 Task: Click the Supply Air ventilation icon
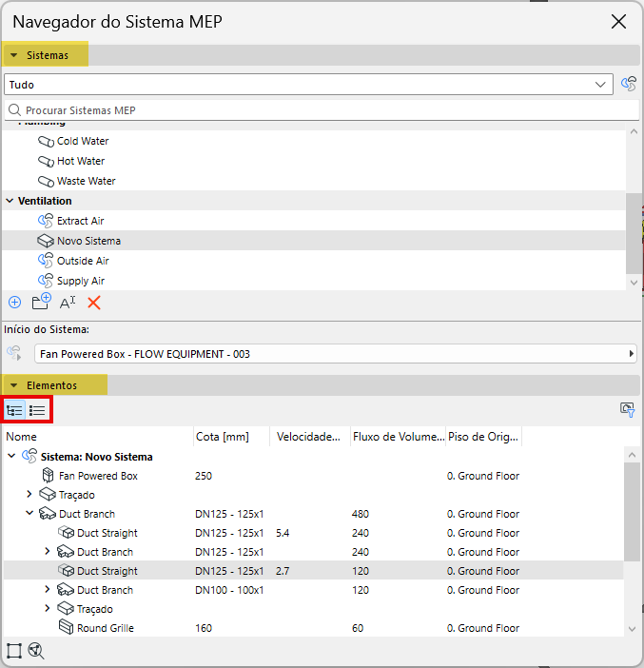[x=46, y=281]
